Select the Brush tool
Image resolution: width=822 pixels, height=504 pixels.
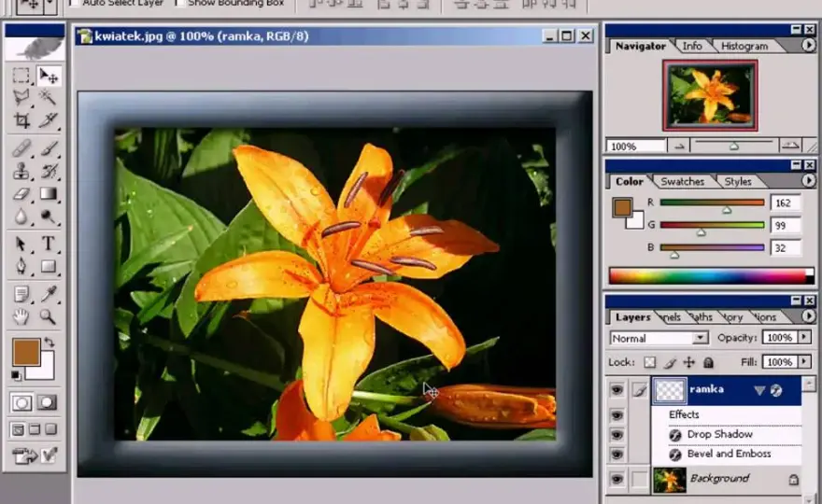coord(49,148)
